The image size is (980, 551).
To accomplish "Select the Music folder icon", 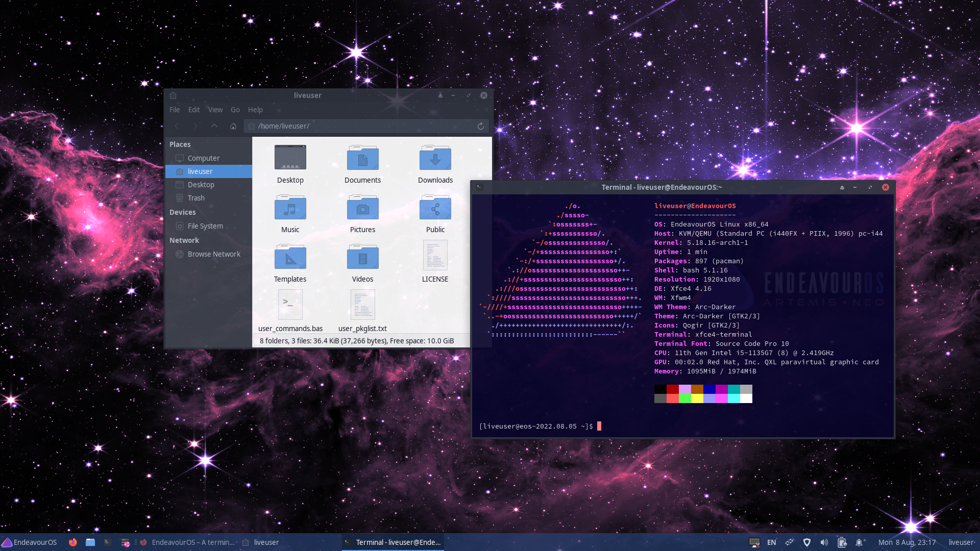I will [290, 207].
